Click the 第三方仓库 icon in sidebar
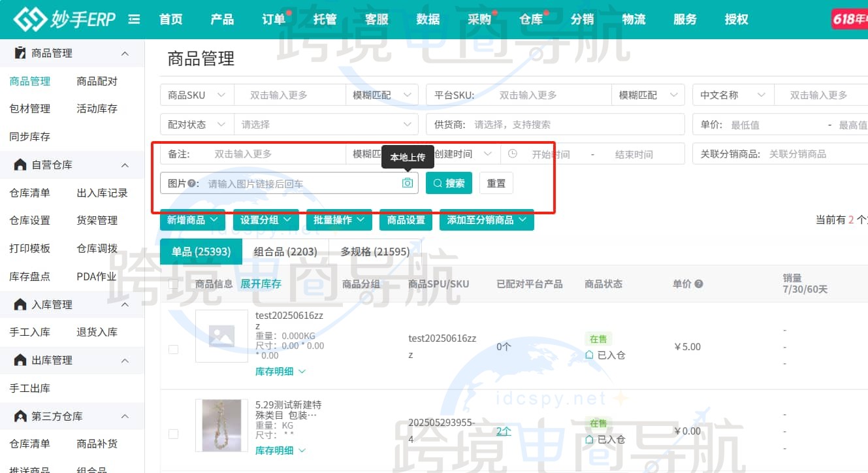Viewport: 868px width, 473px height. pyautogui.click(x=21, y=416)
